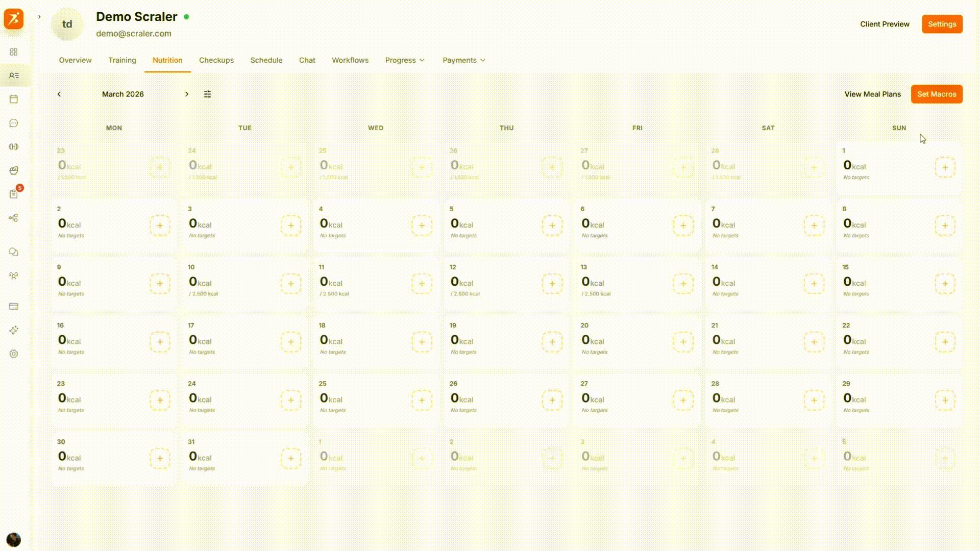Open the calendar icon in sidebar
Screen dimensions: 980x551
[x=14, y=99]
